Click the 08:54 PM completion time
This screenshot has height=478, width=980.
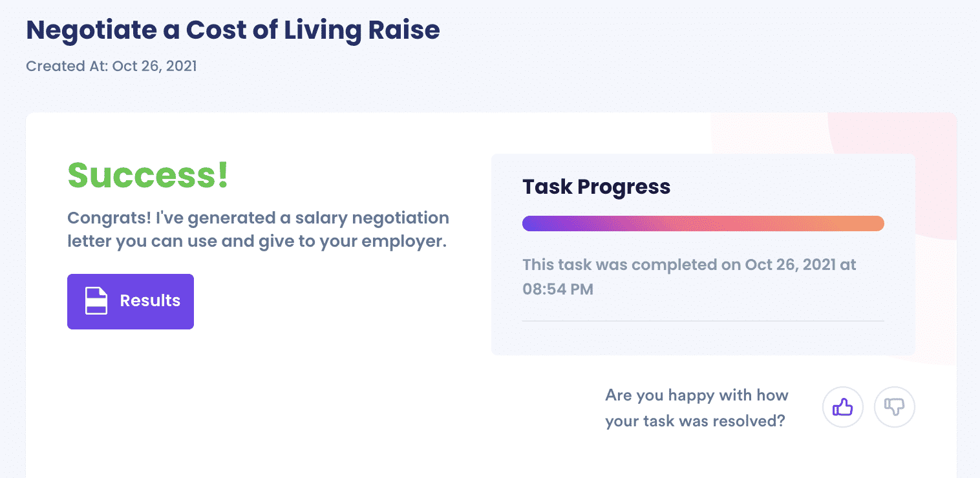point(558,289)
